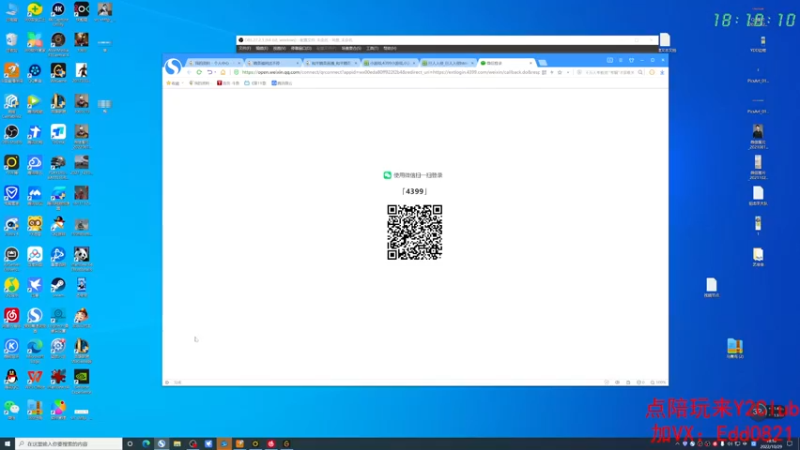Click the browser search input box
The width and height of the screenshot is (800, 450).
coord(609,72)
